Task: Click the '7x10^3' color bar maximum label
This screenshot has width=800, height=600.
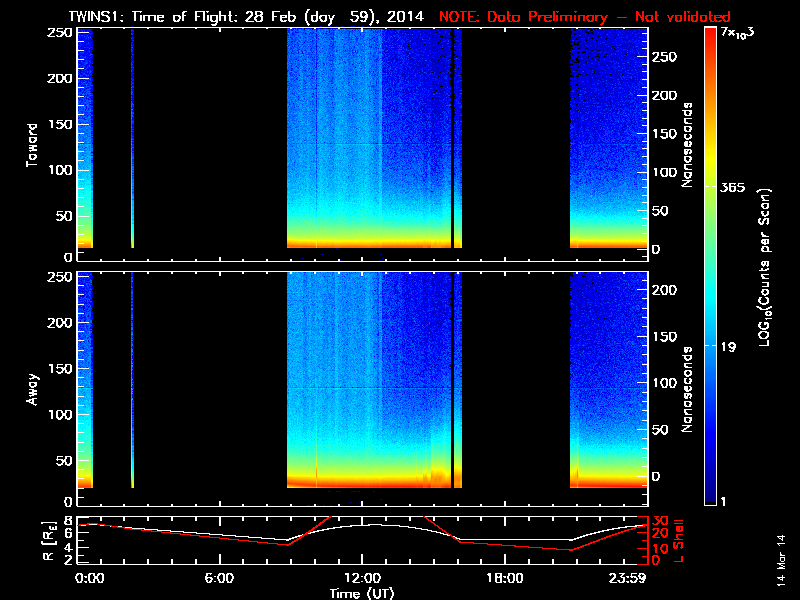Action: pyautogui.click(x=741, y=33)
